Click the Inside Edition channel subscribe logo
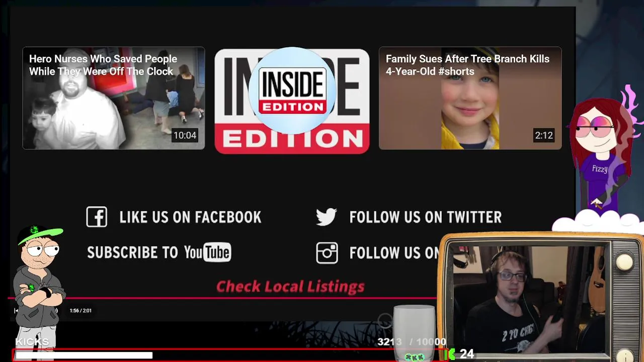This screenshot has height=362, width=644. (292, 90)
